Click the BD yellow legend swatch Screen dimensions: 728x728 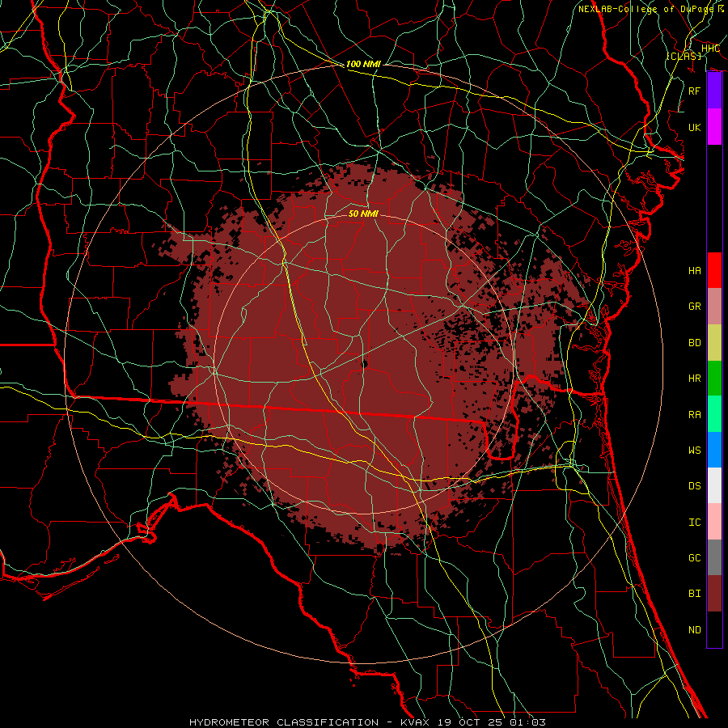coord(713,343)
